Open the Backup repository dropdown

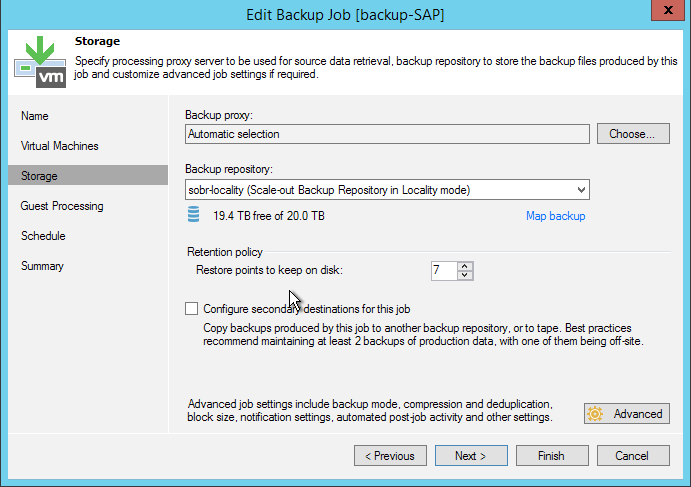click(x=581, y=190)
